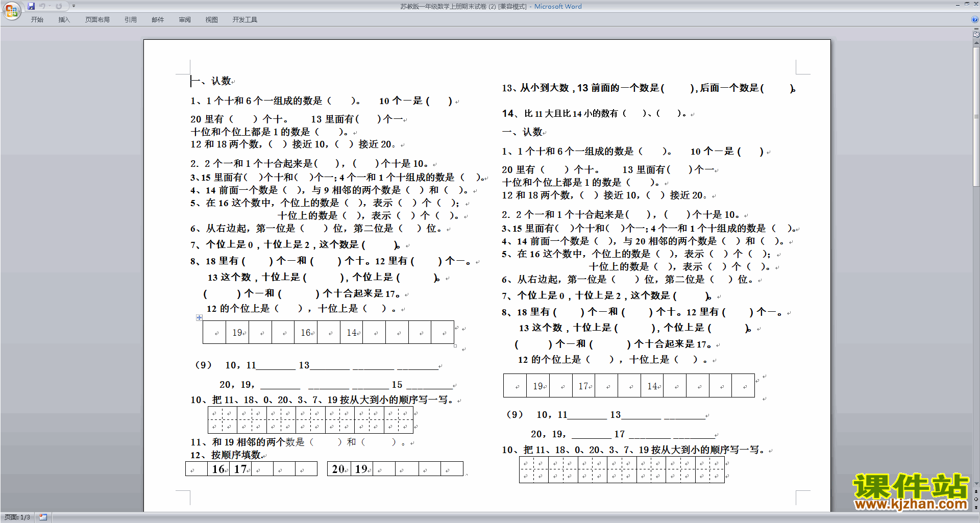Screen dimensions: 980x523
Task: Open the 插入 ribbon tab
Action: [64, 20]
